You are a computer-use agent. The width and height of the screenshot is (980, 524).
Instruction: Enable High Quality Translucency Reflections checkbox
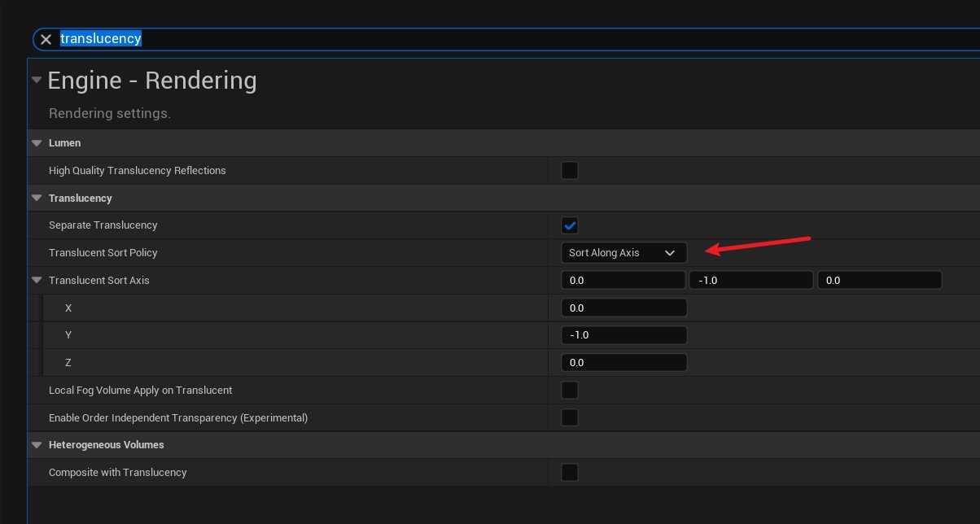click(x=570, y=171)
